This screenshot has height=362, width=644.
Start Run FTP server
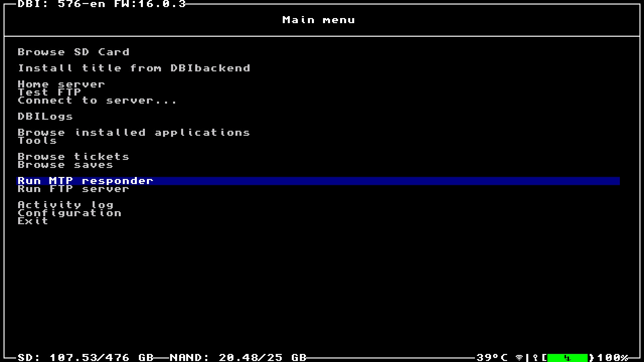(x=73, y=189)
